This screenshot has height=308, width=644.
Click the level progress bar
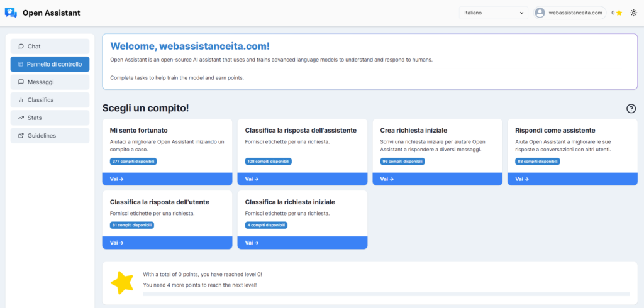pyautogui.click(x=386, y=294)
